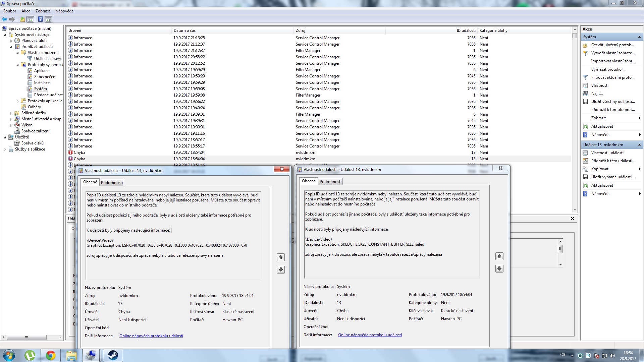Select Správce zařízení in the tree

(x=35, y=131)
